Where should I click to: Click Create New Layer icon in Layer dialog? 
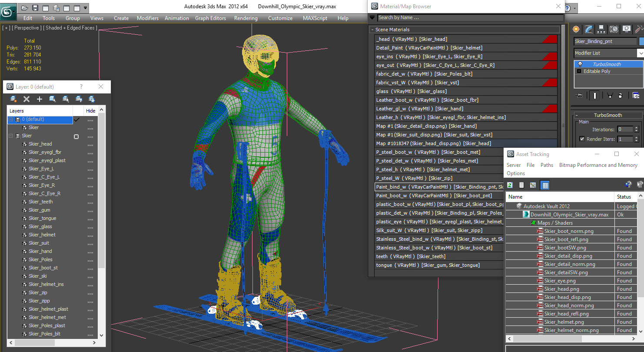pos(13,99)
